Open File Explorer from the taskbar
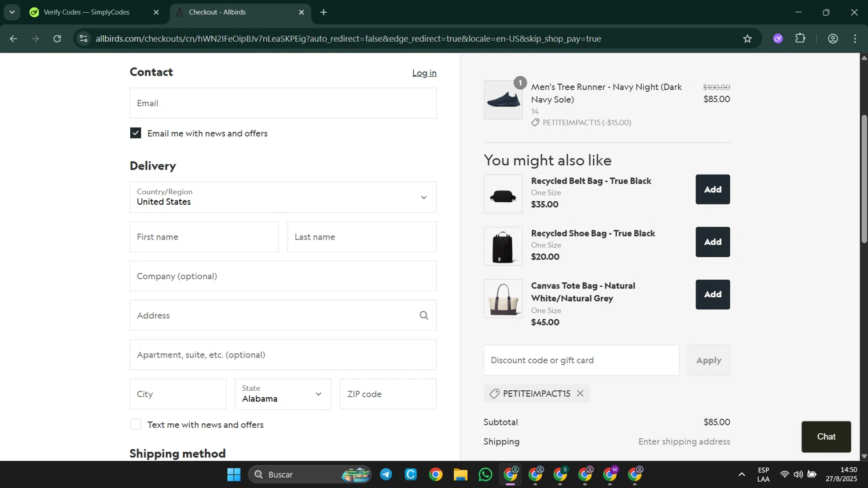The height and width of the screenshot is (488, 868). click(x=461, y=475)
